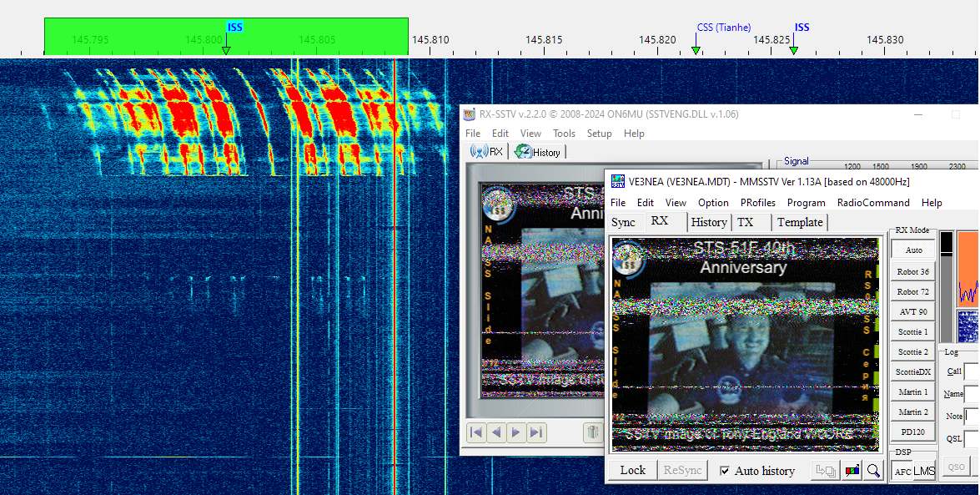Toggle the LMS filter in the DSP panel
This screenshot has height=495, width=980.
click(923, 471)
